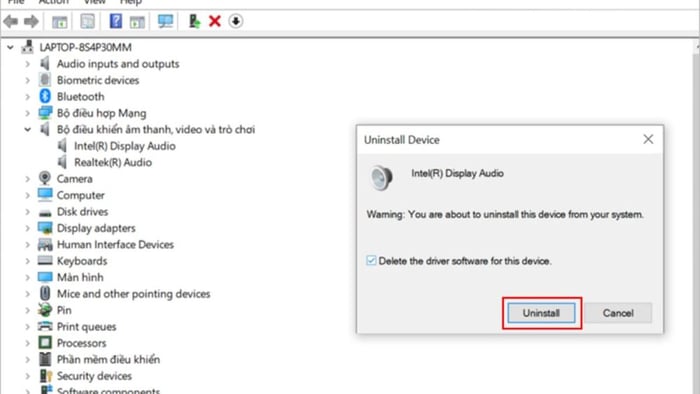This screenshot has width=700, height=394.
Task: Expand the Print queues chevron
Action: [28, 327]
